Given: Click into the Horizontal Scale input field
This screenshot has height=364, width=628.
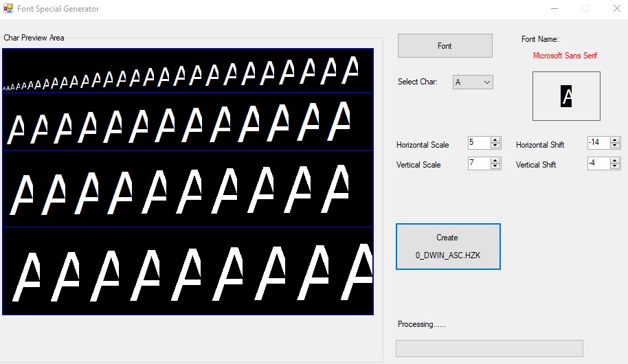Looking at the screenshot, I should (478, 143).
